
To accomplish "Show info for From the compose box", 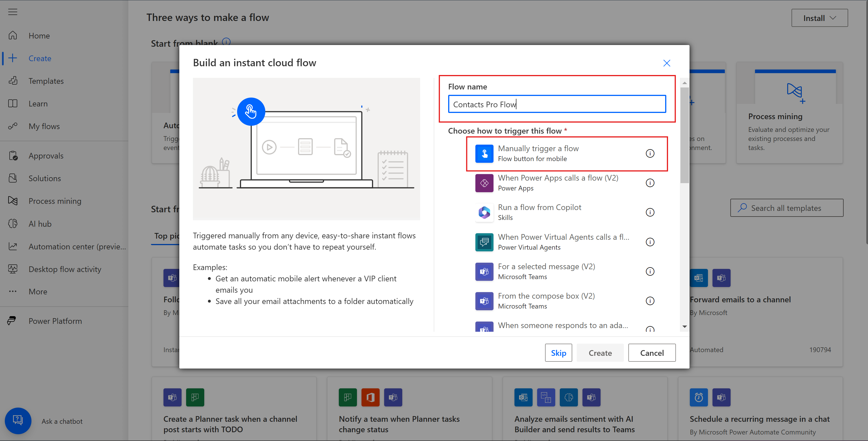I will [650, 301].
